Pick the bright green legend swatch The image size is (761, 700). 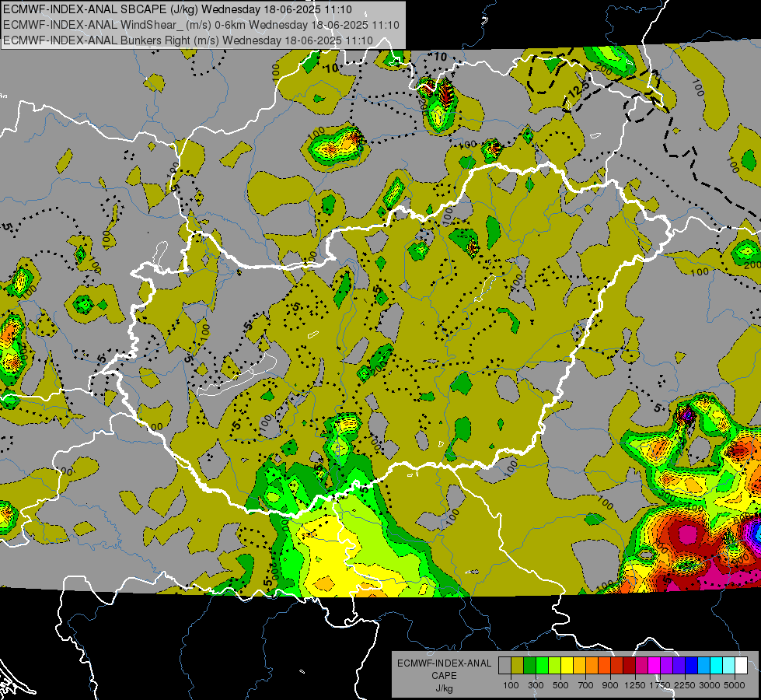coord(542,666)
